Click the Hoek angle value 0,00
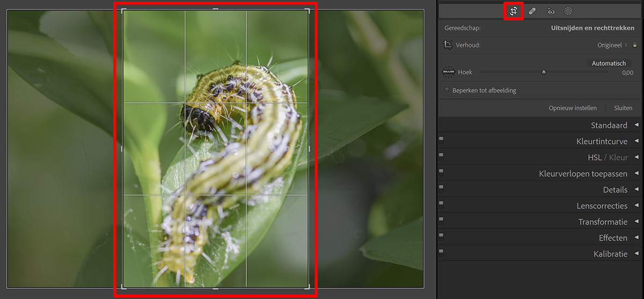The width and height of the screenshot is (644, 299). 627,72
